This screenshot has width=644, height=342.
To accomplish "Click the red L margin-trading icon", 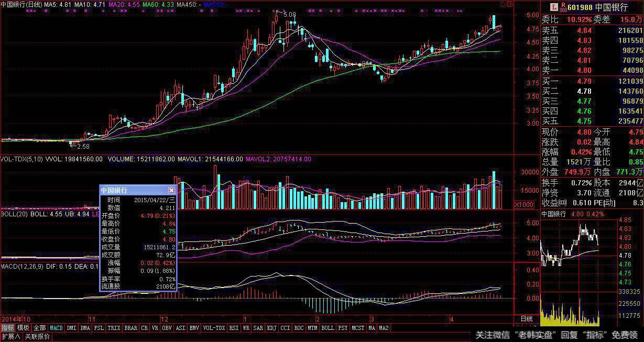I will [553, 7].
